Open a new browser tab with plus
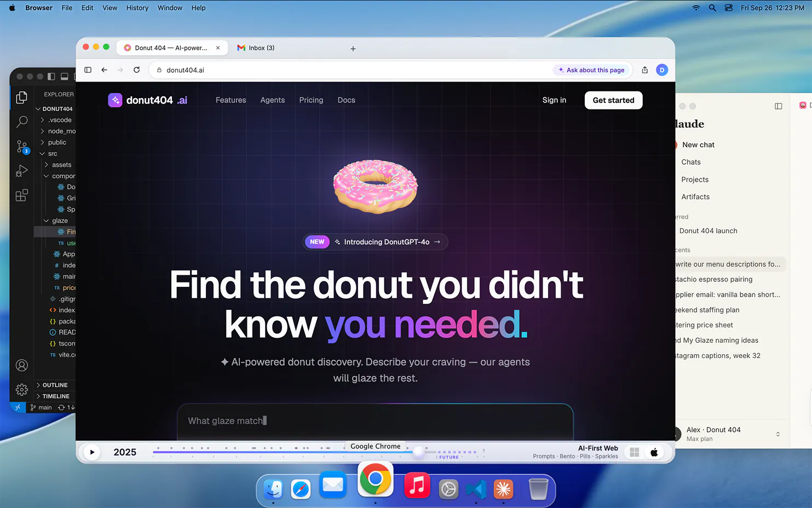Image resolution: width=812 pixels, height=508 pixels. pos(353,49)
